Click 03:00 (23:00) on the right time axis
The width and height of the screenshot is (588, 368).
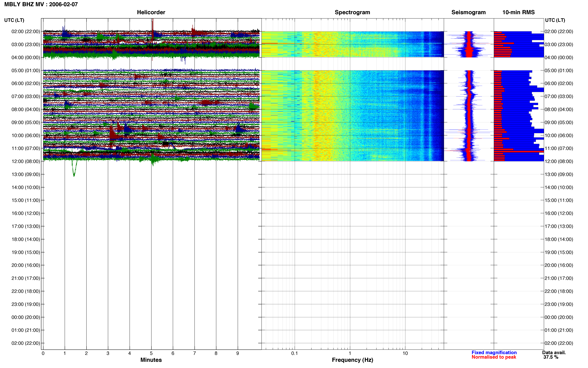[x=559, y=45]
